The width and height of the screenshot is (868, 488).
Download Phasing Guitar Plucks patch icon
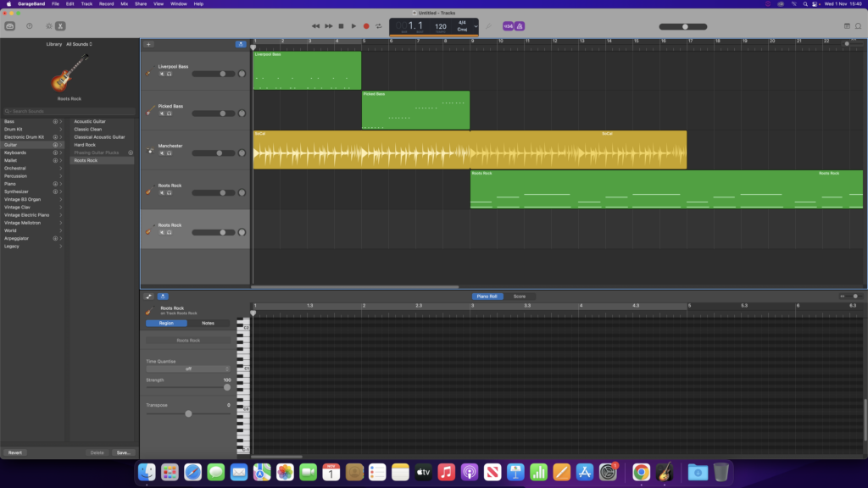click(x=131, y=152)
